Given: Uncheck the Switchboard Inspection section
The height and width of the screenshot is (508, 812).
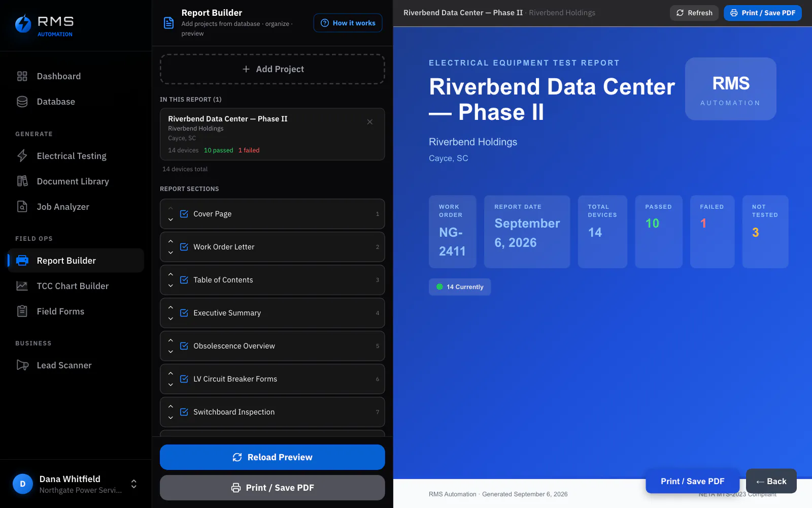Looking at the screenshot, I should click(x=184, y=412).
